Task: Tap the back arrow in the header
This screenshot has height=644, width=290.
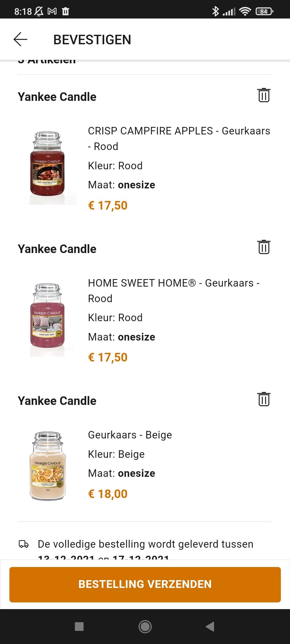Action: coord(20,39)
